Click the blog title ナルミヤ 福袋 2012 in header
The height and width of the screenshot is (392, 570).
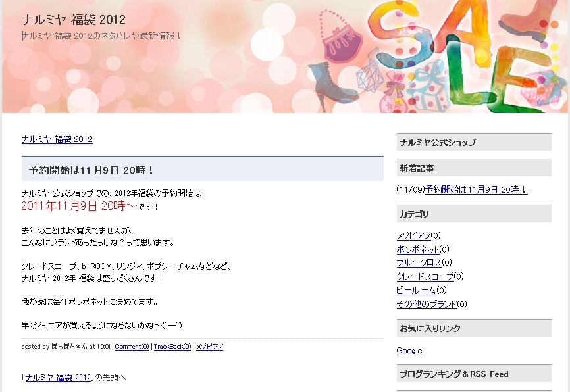pyautogui.click(x=74, y=20)
